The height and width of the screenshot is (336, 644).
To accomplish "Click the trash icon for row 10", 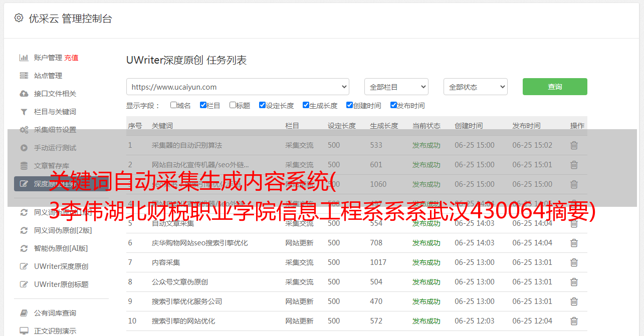I will point(574,321).
